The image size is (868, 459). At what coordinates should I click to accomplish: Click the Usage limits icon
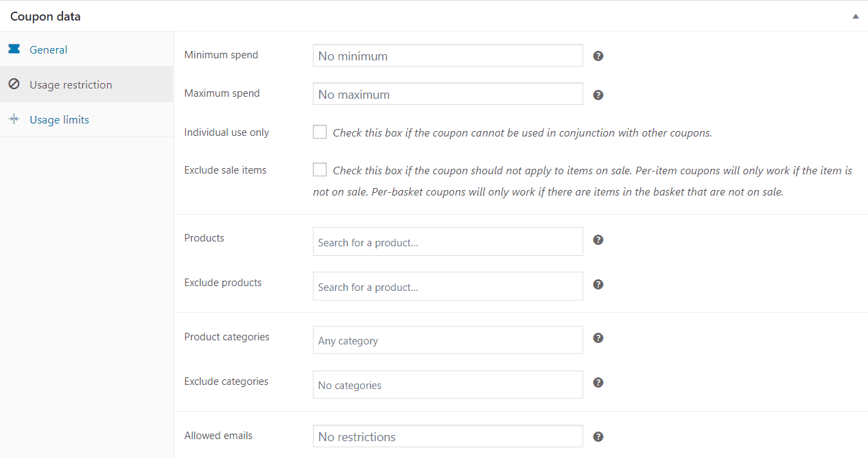coord(14,119)
